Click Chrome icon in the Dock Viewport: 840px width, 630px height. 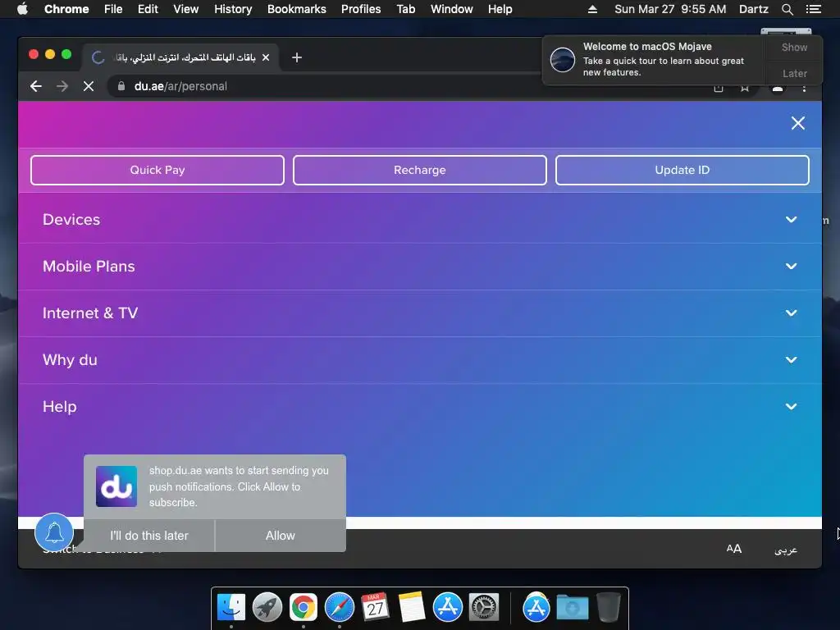[x=304, y=608]
